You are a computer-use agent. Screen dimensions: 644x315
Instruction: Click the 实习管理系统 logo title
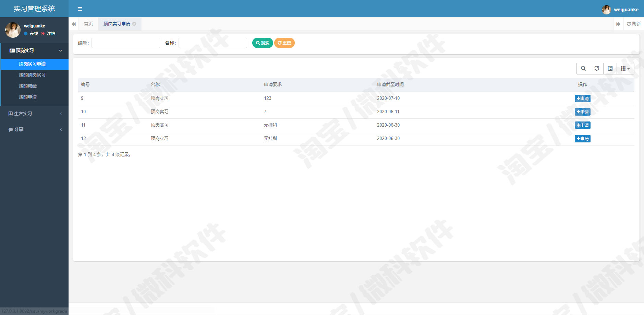(34, 9)
